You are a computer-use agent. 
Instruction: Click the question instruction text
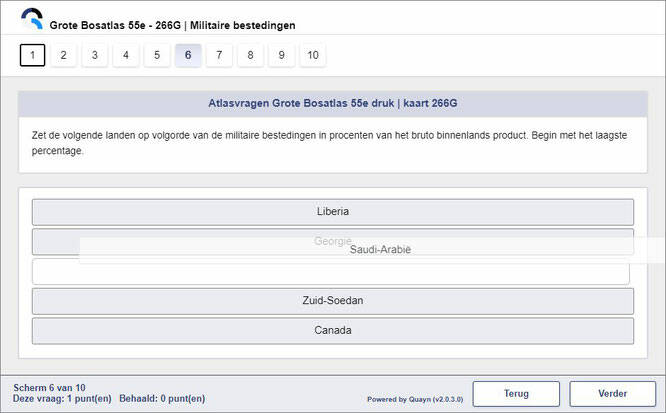click(329, 143)
